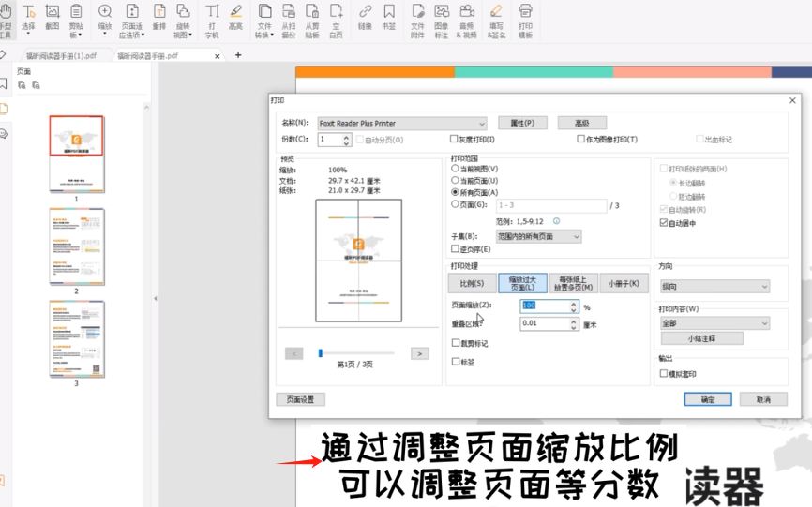Open 方向 orientation dropdown 纵向
Screen dimensions: 812x507
click(714, 286)
